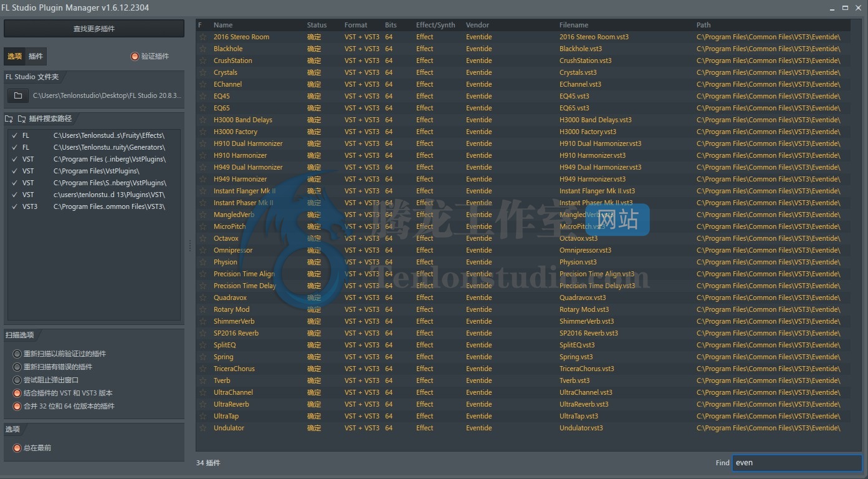Click the 查找更多插件 button
Image resolution: width=868 pixels, height=479 pixels.
tap(94, 29)
